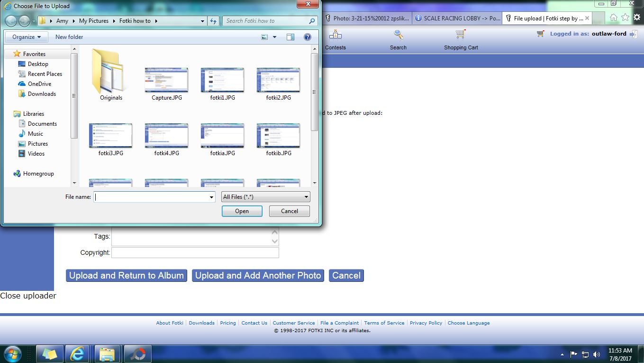Switch to SCALE RACING LOBBY tab
Viewport: 644px width, 363px height.
(x=457, y=19)
